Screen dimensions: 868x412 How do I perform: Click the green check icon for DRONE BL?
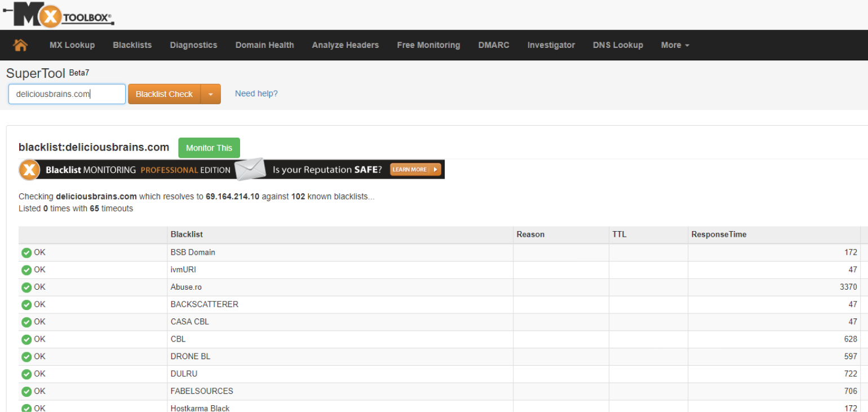pos(26,357)
